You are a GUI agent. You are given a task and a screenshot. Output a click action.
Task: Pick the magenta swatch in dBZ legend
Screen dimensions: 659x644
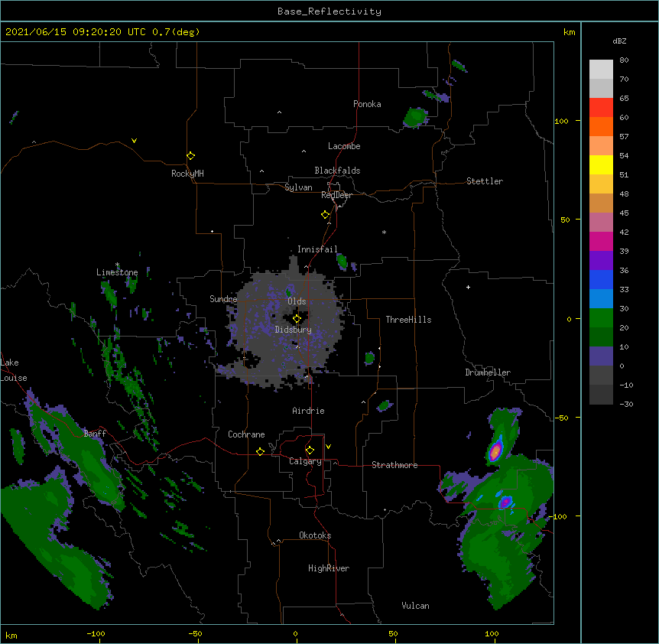point(601,241)
